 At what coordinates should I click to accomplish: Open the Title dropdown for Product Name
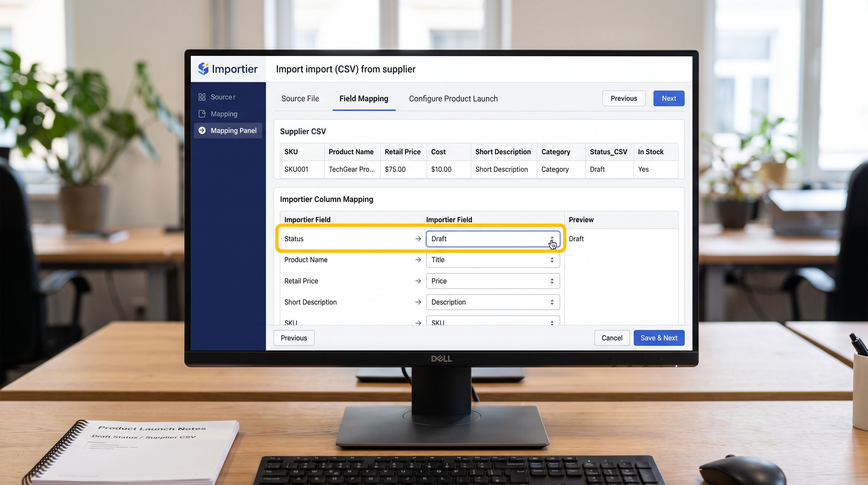(493, 260)
